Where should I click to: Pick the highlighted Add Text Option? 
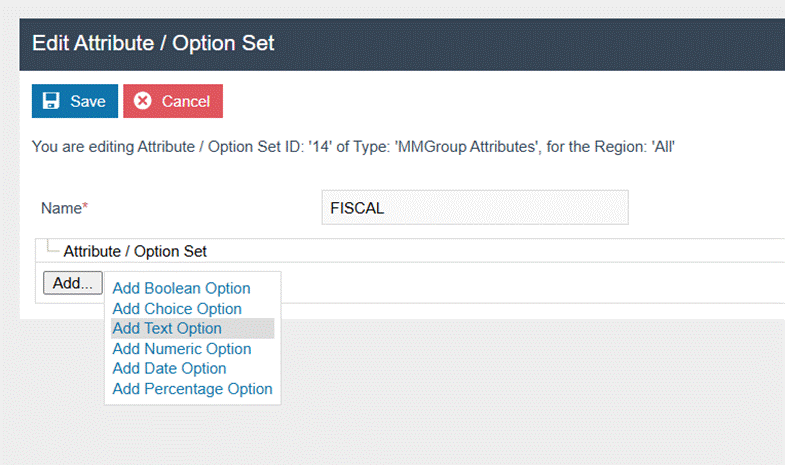click(x=168, y=328)
